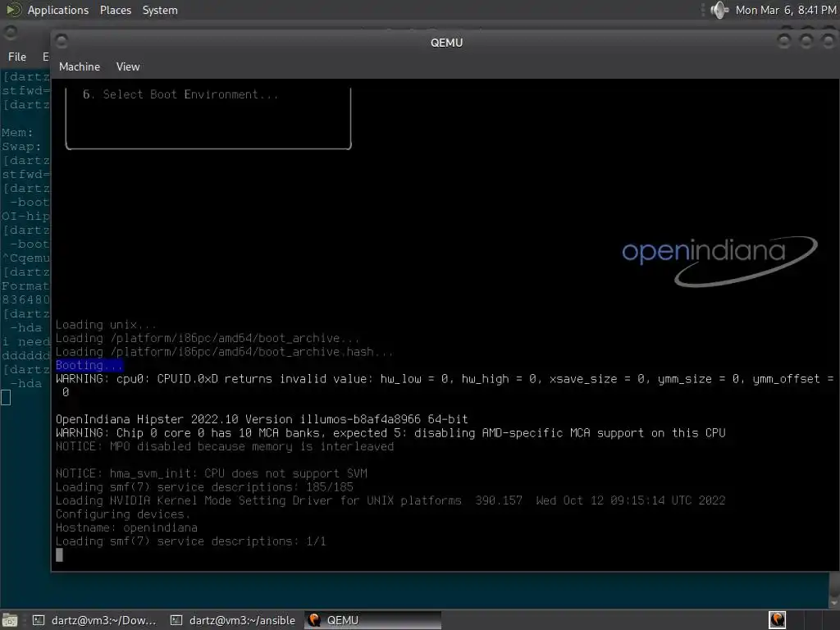The width and height of the screenshot is (840, 630).
Task: Maximize the QEMU window
Action: click(x=806, y=41)
